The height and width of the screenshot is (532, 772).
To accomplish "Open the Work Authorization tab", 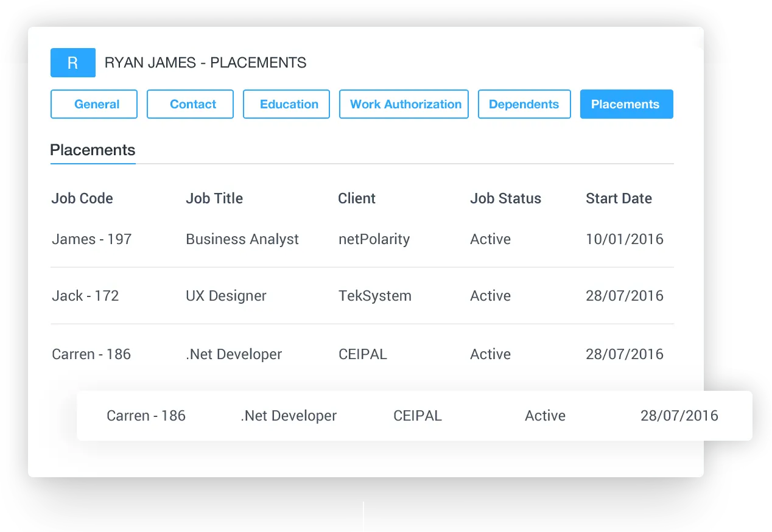I will pyautogui.click(x=404, y=104).
